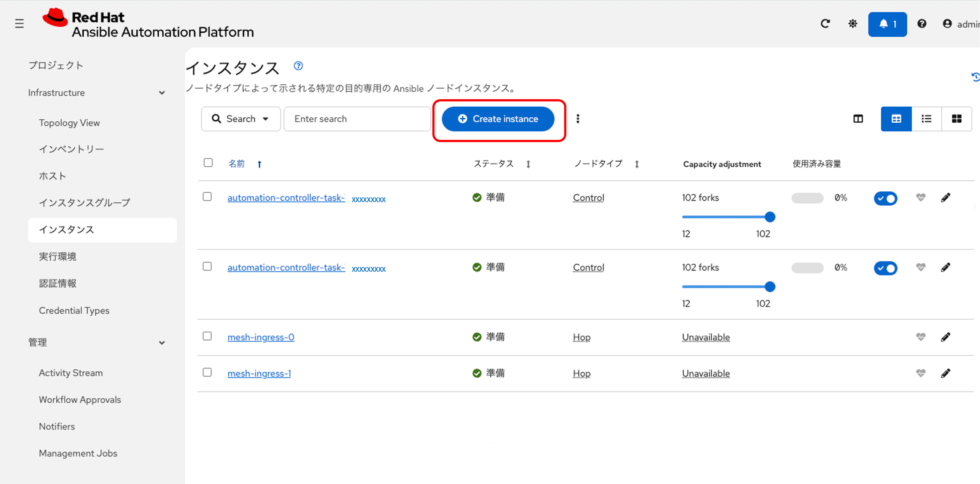Viewport: 980px width, 484px height.
Task: Edit mesh-ingress-1 with the pencil icon
Action: [x=945, y=373]
